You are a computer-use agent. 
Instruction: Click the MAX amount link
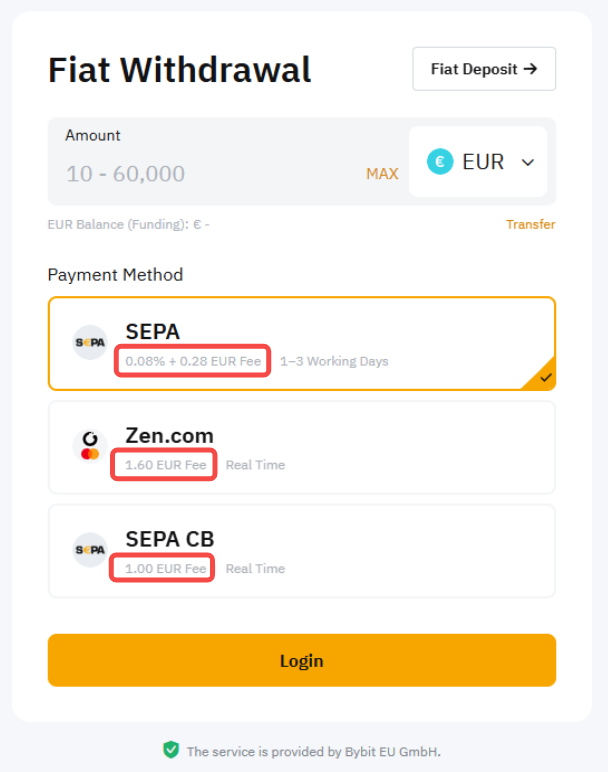pos(382,174)
